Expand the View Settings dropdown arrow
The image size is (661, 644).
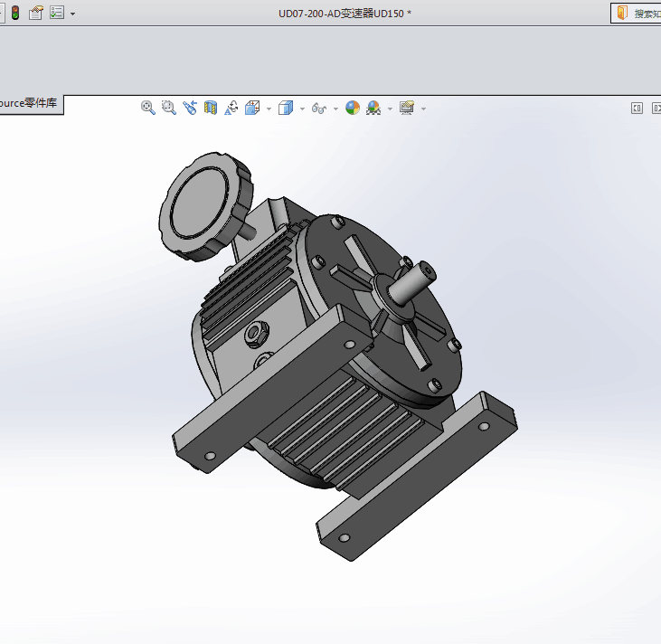[423, 109]
